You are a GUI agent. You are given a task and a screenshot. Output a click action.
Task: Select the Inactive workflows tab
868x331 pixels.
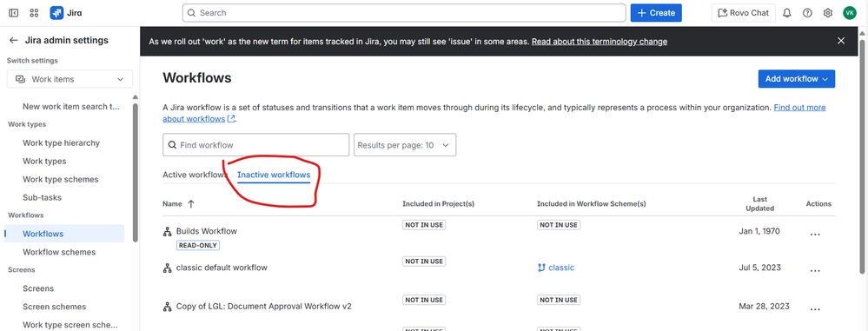(x=274, y=175)
